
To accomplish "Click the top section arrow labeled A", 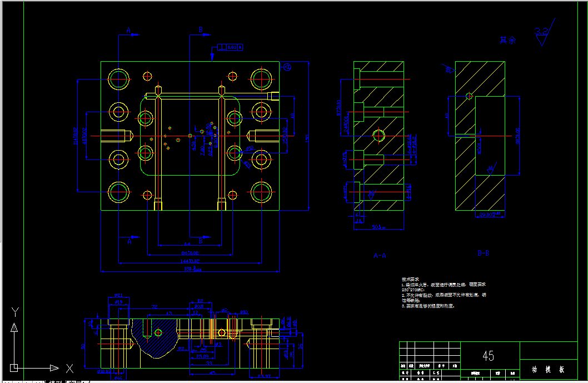I will point(129,32).
